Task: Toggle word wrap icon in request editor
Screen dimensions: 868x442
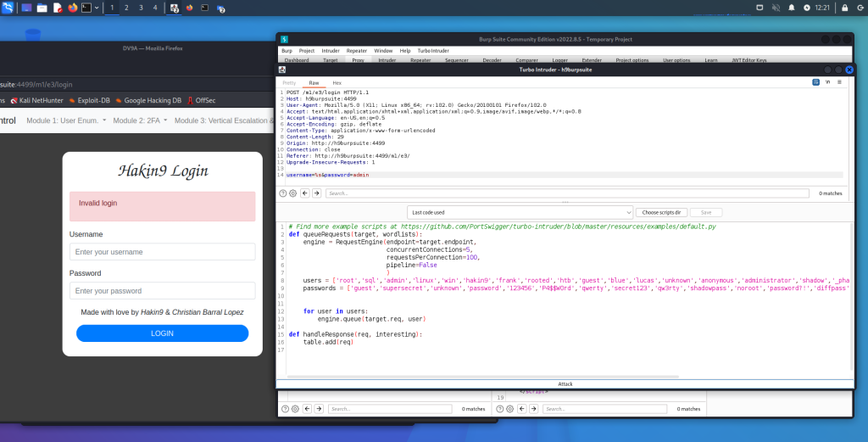Action: coord(816,82)
